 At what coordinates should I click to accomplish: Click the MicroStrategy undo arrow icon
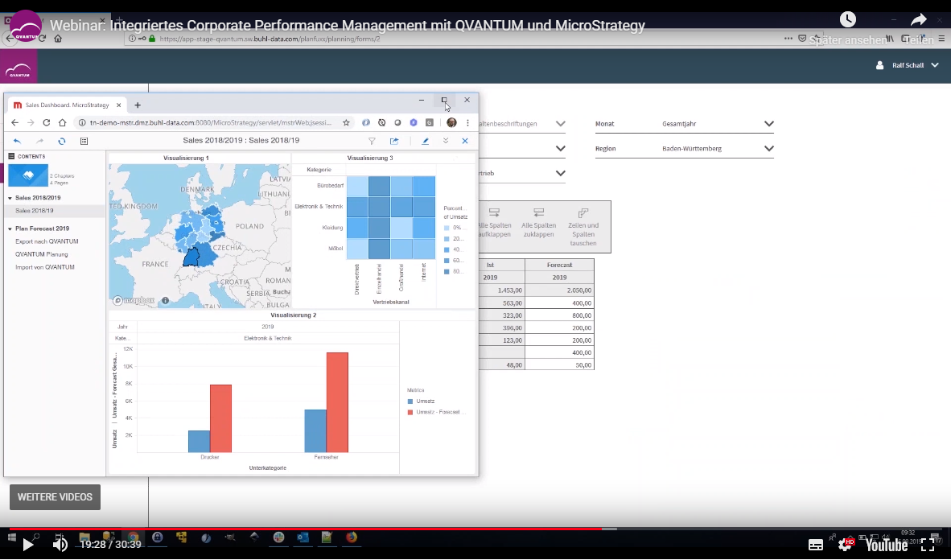pos(17,141)
